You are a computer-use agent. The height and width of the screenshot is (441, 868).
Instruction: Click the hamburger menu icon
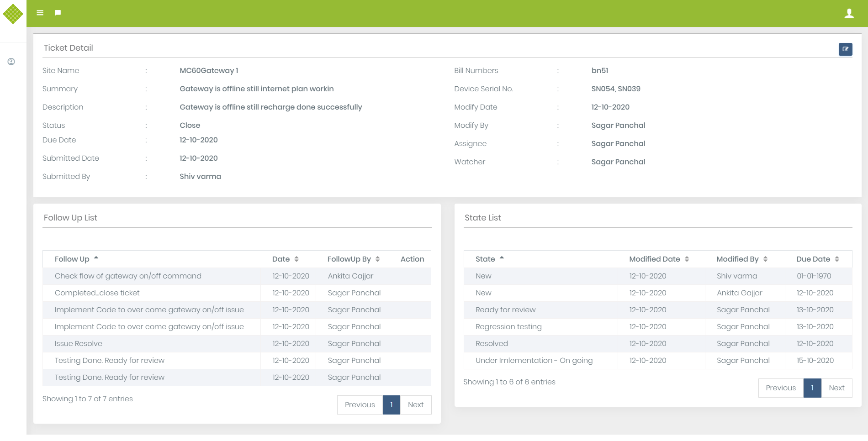pyautogui.click(x=40, y=13)
